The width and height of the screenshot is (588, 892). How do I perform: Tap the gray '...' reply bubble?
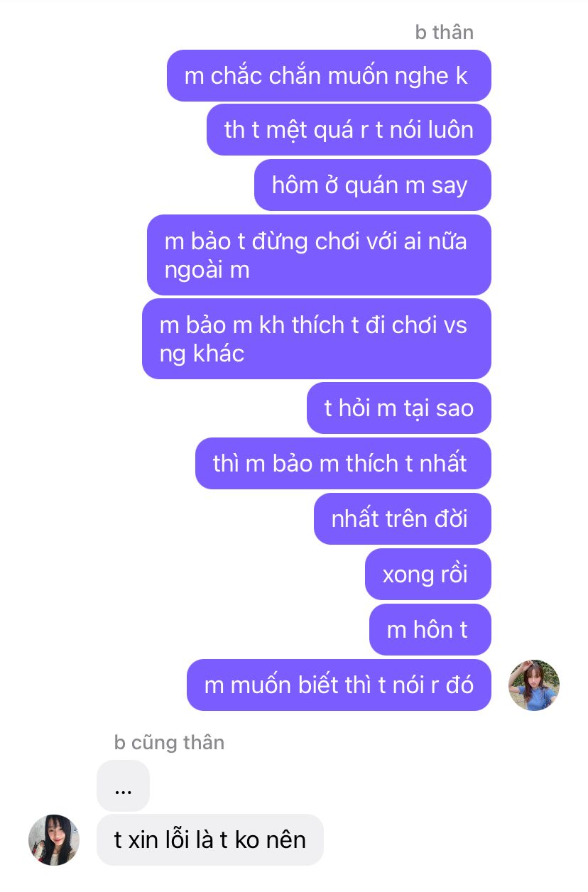[x=123, y=785]
